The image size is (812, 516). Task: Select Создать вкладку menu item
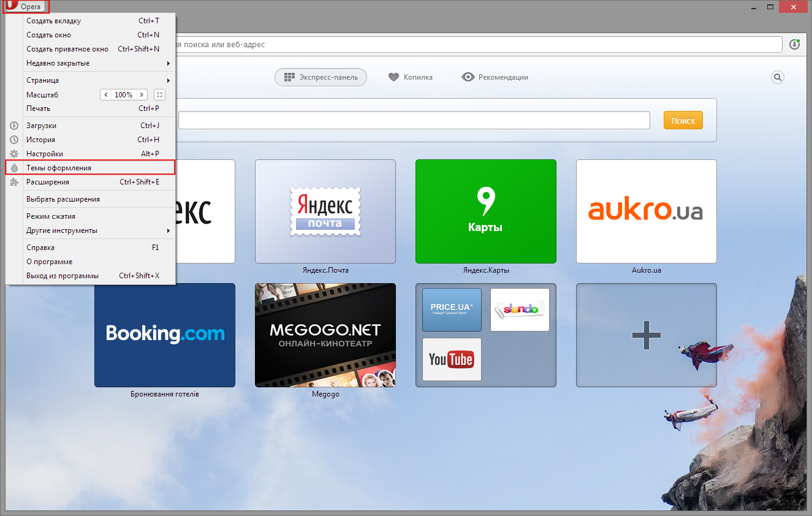coord(91,21)
